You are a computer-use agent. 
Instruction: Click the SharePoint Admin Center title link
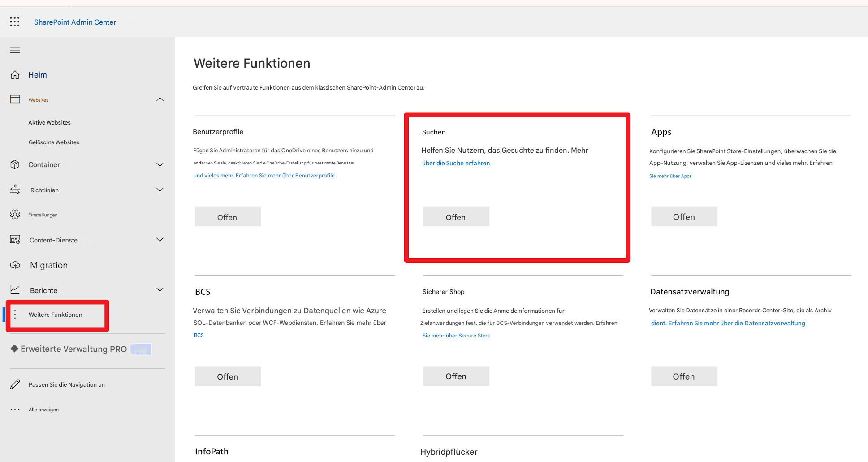(75, 22)
